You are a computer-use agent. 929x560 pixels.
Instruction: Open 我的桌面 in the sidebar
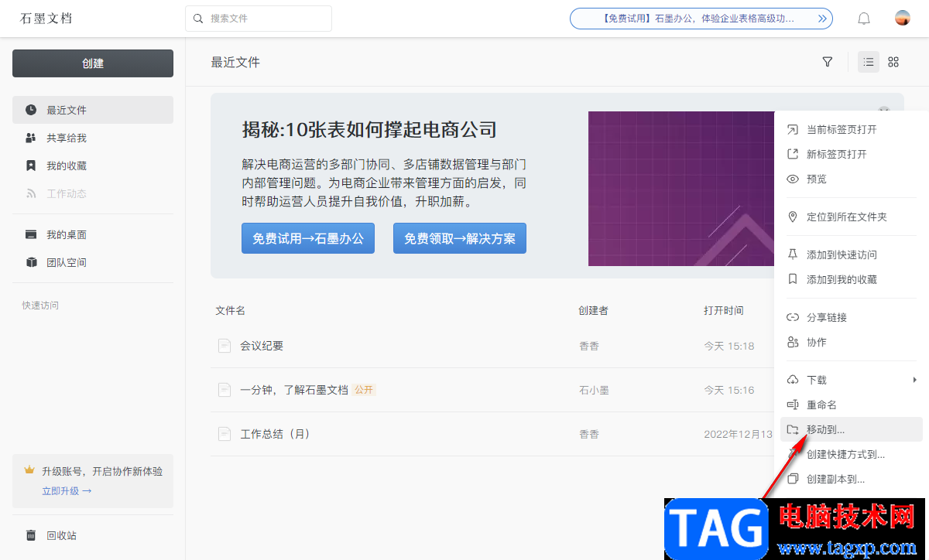[x=93, y=234]
